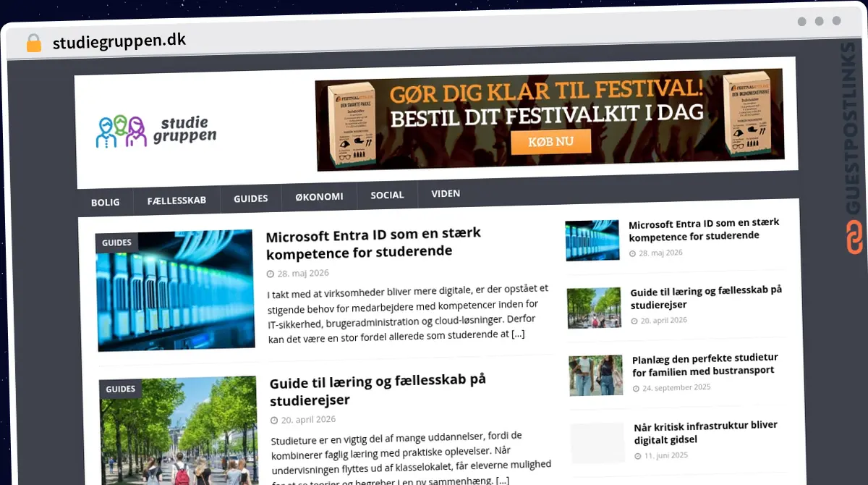The width and height of the screenshot is (868, 485).
Task: Click the clock icon beside 11. juni 2025
Action: (638, 456)
